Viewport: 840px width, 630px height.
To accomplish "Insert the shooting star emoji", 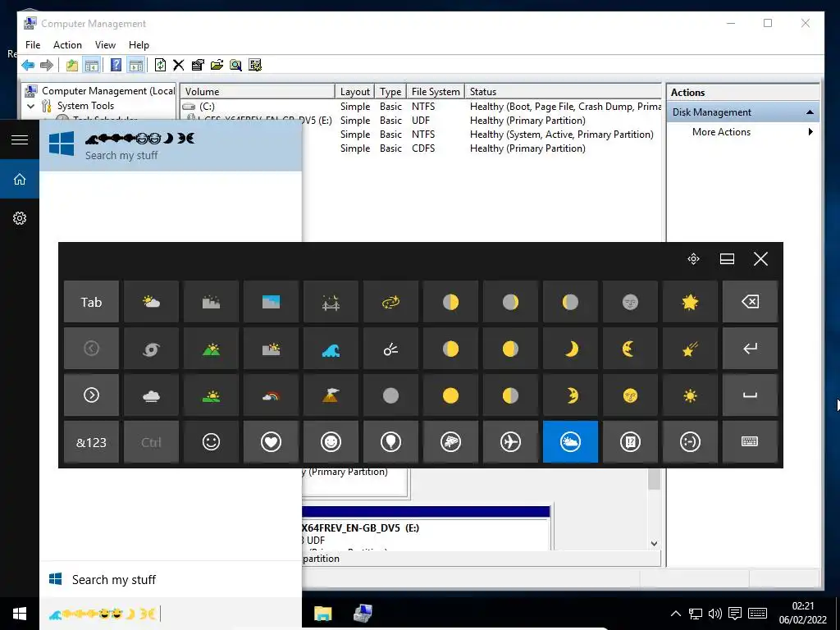I will pyautogui.click(x=690, y=349).
